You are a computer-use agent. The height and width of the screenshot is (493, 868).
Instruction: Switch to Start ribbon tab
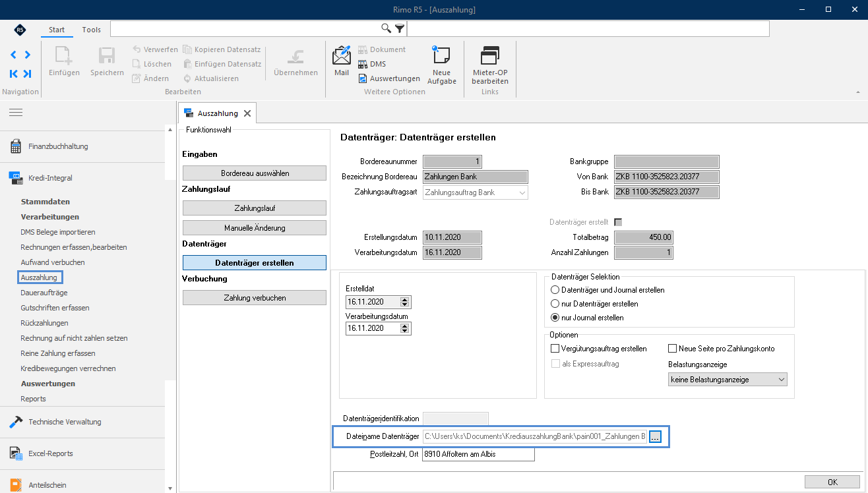click(57, 30)
